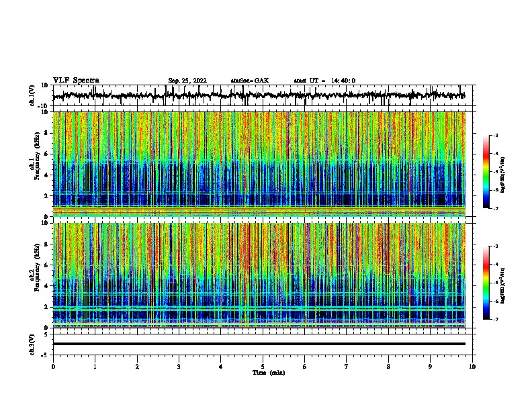The height and width of the screenshot is (411, 532).
Task: Click the "Time (min)" axis label
Action: point(269,373)
